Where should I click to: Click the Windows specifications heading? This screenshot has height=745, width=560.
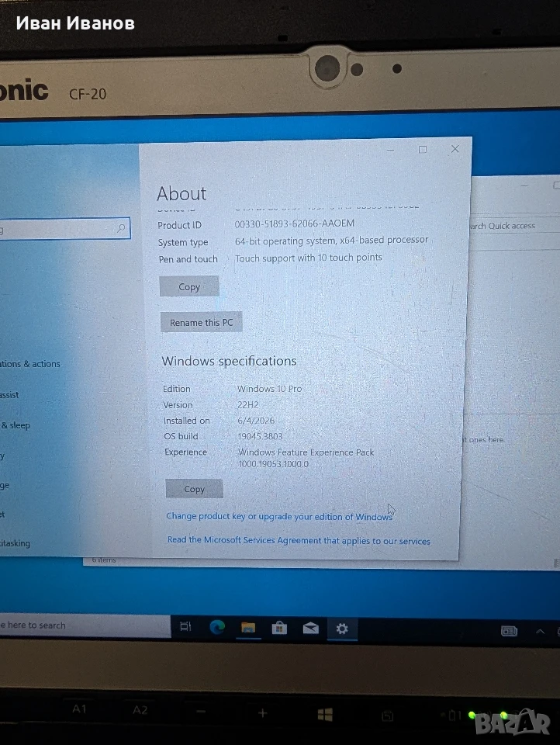(x=229, y=361)
